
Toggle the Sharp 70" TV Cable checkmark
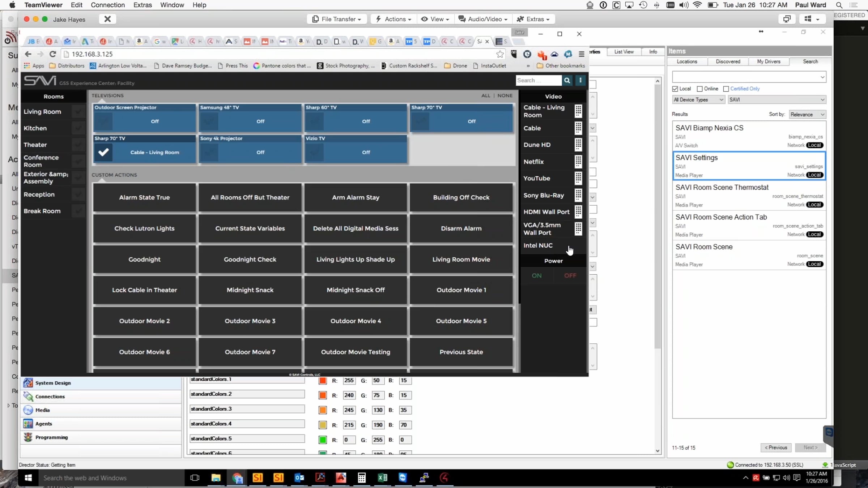[103, 152]
